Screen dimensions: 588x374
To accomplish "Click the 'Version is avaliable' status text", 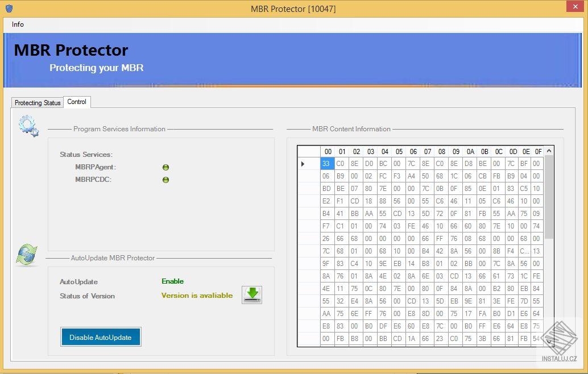I will pyautogui.click(x=197, y=296).
